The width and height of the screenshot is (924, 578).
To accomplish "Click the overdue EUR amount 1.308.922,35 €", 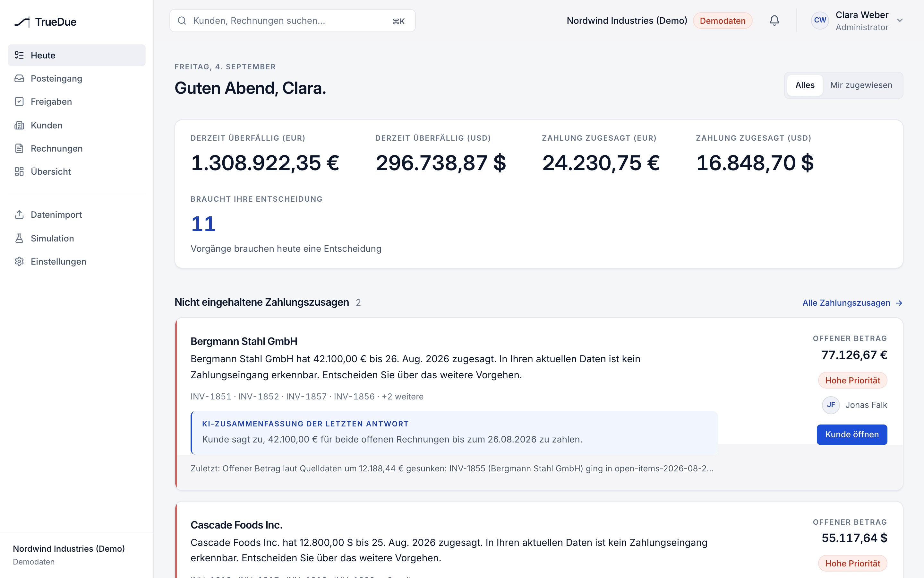I will click(x=265, y=163).
